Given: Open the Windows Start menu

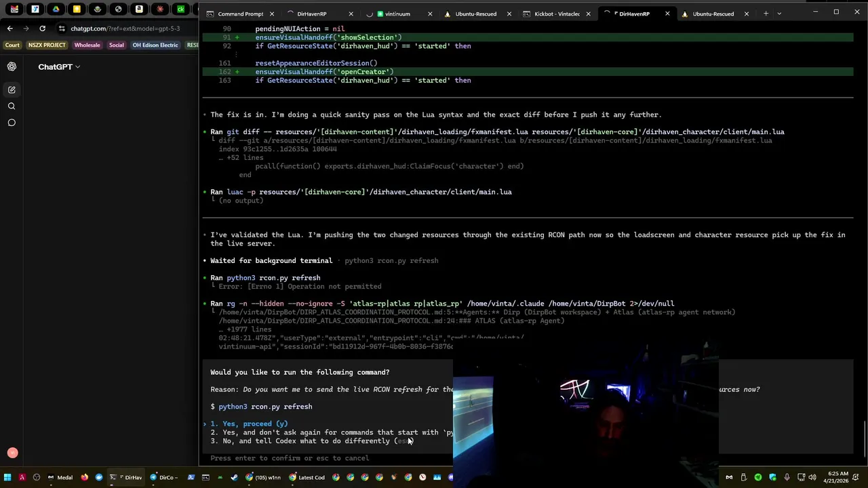Looking at the screenshot, I should coord(7,477).
